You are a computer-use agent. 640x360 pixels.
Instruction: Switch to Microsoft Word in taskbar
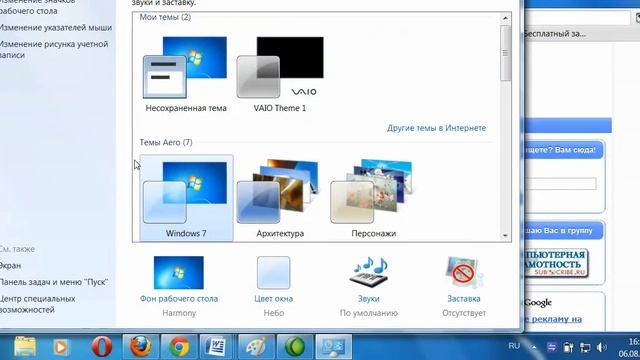[217, 347]
